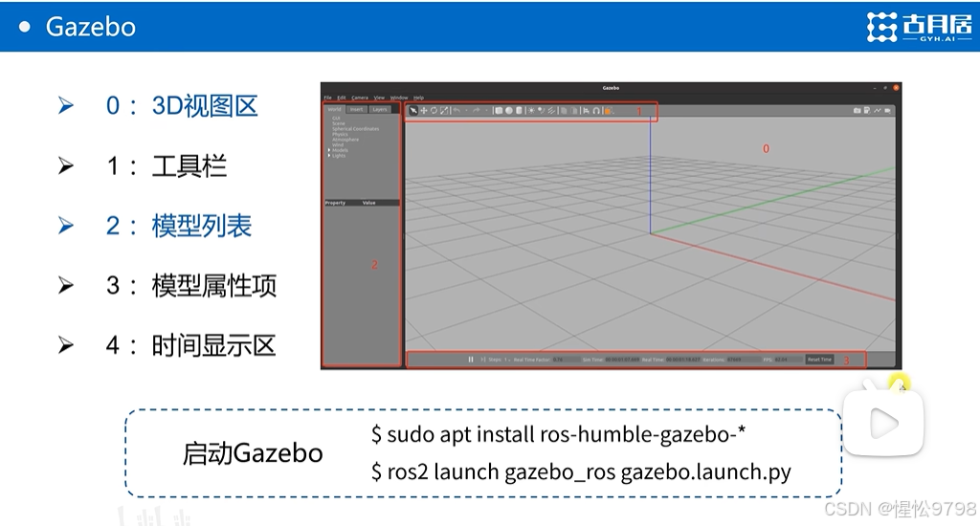The height and width of the screenshot is (526, 980).
Task: Select GUI in the world tree
Action: (336, 118)
